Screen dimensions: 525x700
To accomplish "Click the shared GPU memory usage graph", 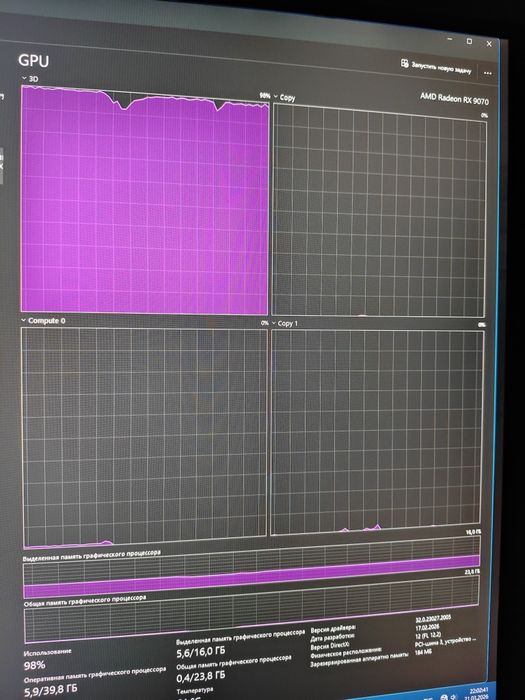I will pos(251,608).
